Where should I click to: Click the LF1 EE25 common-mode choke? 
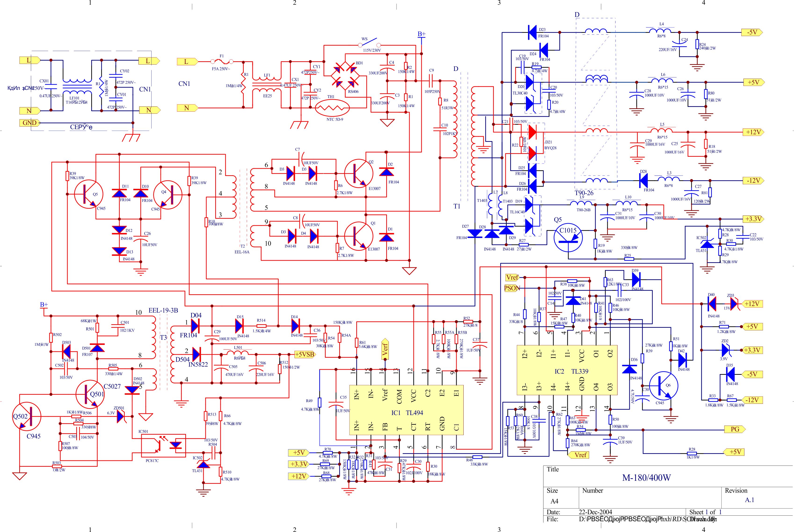tap(267, 85)
